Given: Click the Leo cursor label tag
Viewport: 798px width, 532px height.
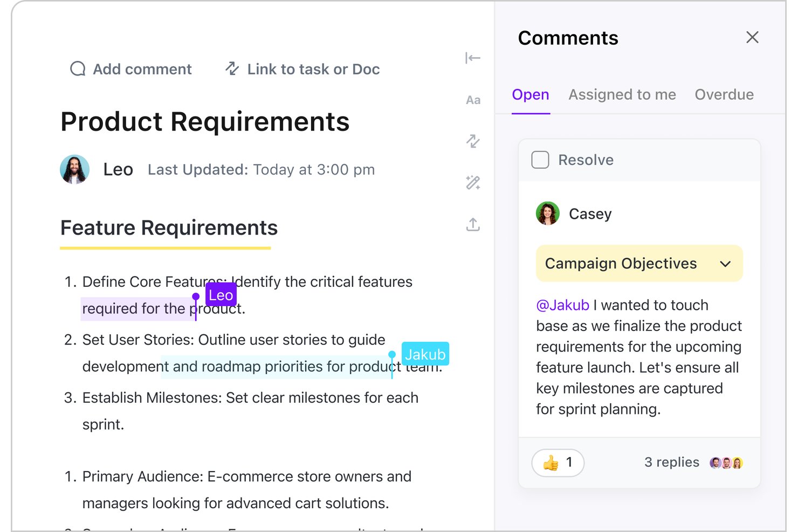Looking at the screenshot, I should pos(221,295).
